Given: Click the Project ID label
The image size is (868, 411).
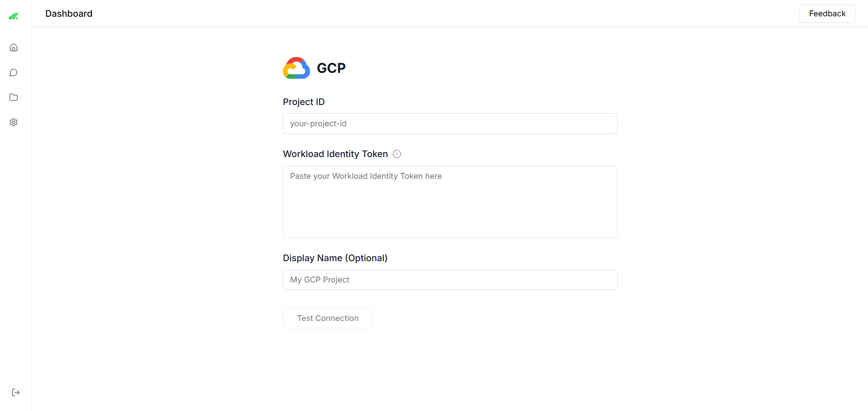Looking at the screenshot, I should [304, 102].
